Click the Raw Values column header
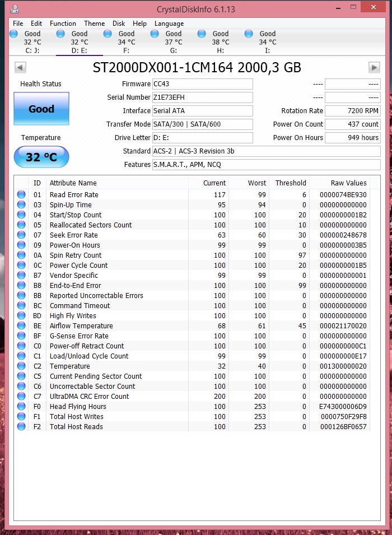The width and height of the screenshot is (392, 535). click(340, 183)
